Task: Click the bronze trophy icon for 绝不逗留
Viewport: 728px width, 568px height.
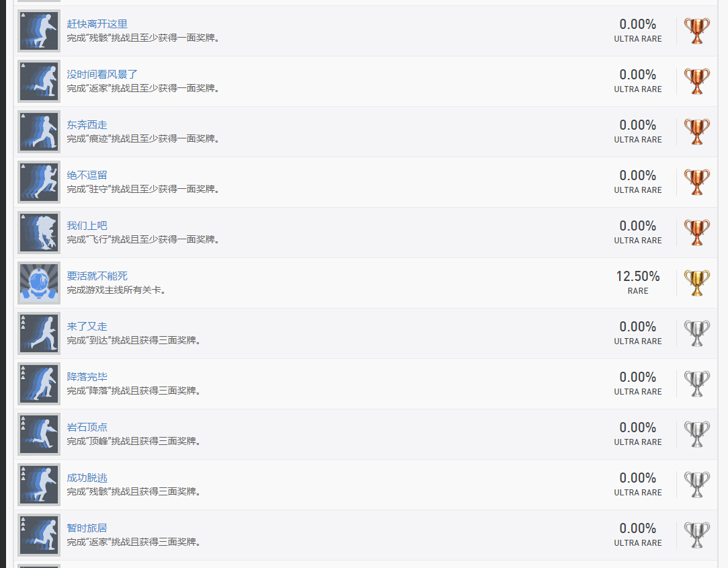Action: [696, 182]
